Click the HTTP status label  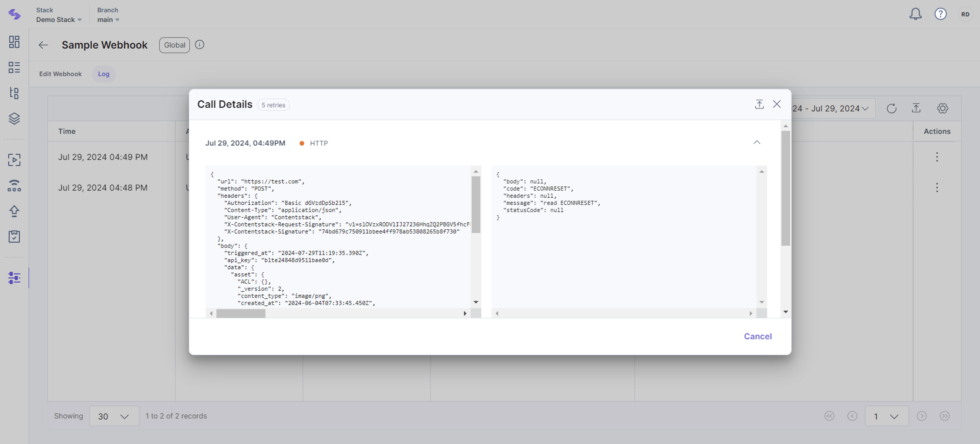point(319,144)
